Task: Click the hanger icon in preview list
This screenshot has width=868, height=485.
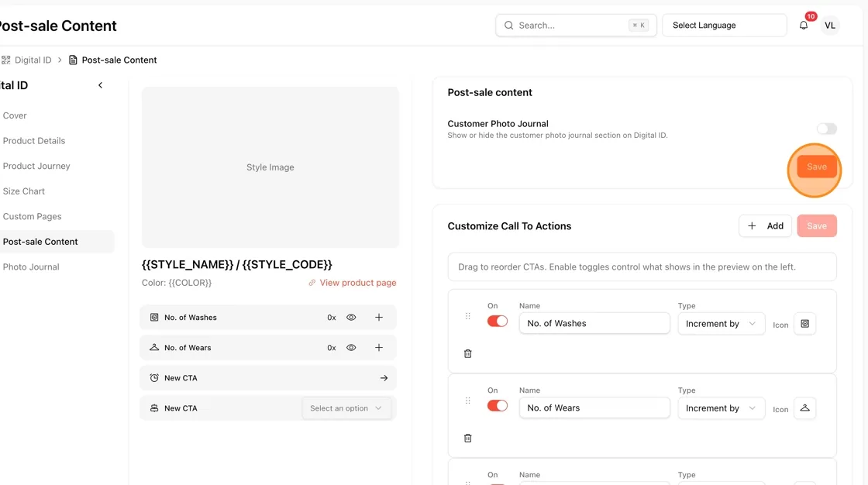Action: point(154,348)
